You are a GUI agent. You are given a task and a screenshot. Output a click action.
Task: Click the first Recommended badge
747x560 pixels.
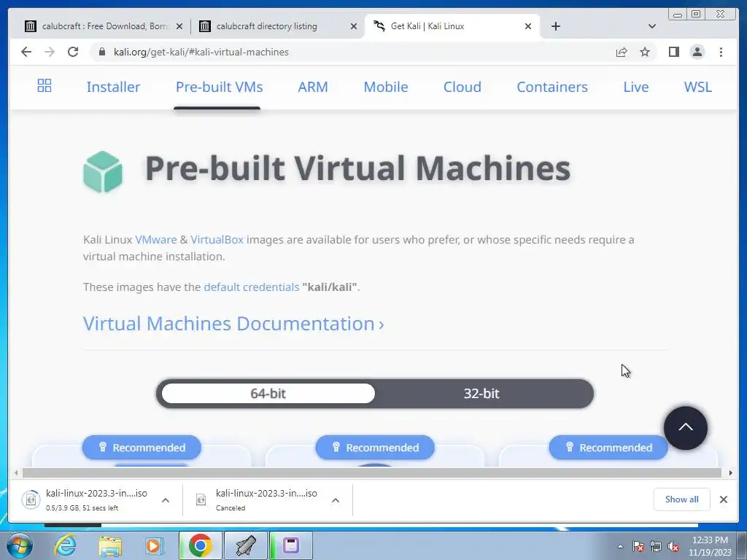coord(142,448)
